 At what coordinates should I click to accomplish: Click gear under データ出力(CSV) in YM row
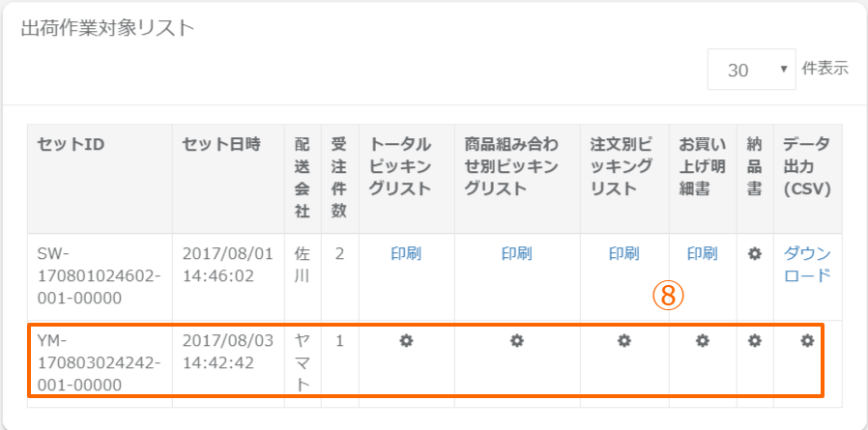(x=807, y=340)
